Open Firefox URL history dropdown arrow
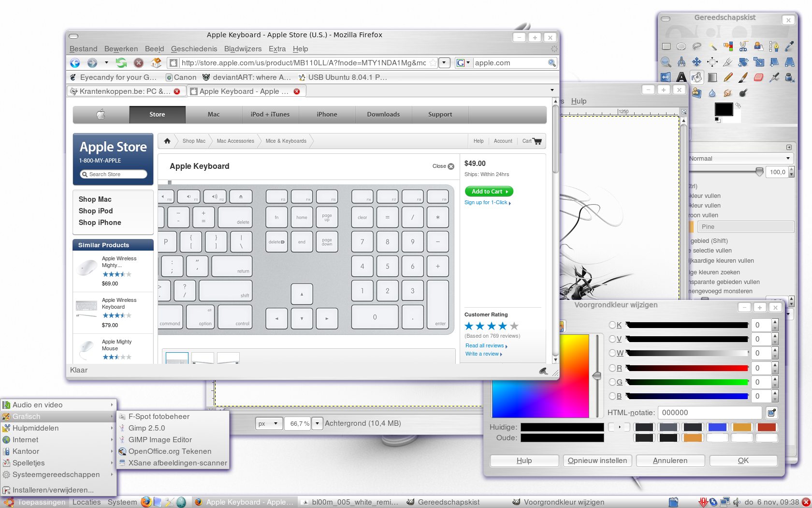This screenshot has width=812, height=508. click(444, 63)
